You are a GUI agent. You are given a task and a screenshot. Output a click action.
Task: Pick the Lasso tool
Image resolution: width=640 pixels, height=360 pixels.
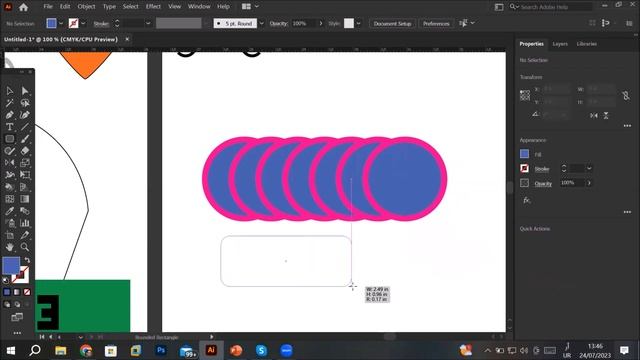pyautogui.click(x=25, y=103)
